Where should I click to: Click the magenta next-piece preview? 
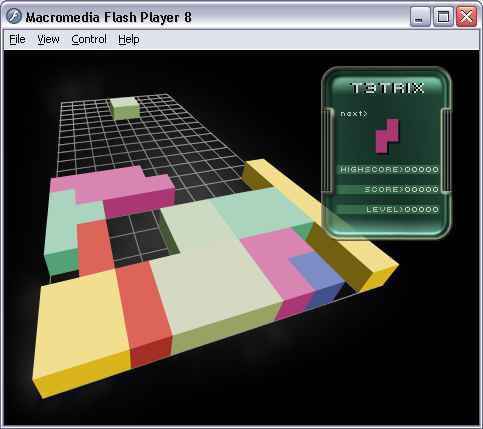388,136
